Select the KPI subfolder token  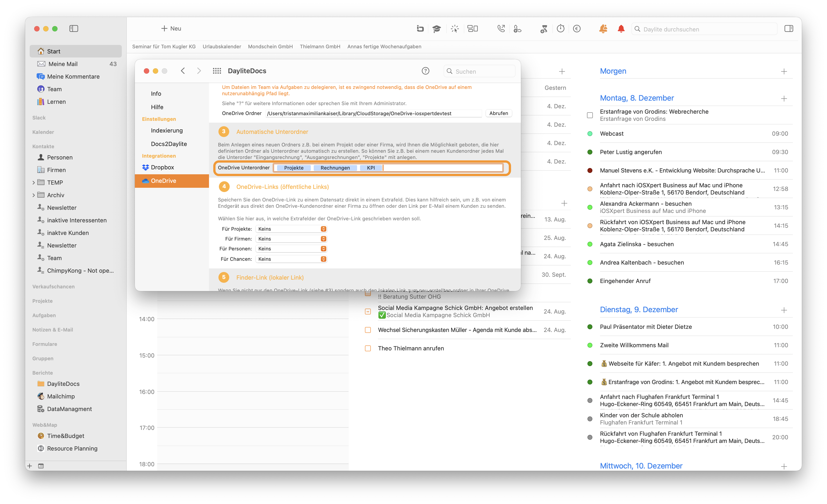371,168
